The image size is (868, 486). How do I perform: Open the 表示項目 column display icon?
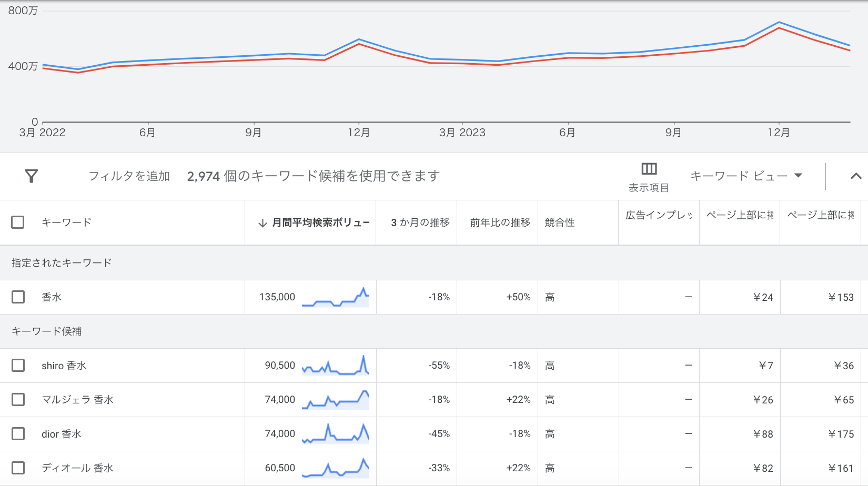649,169
